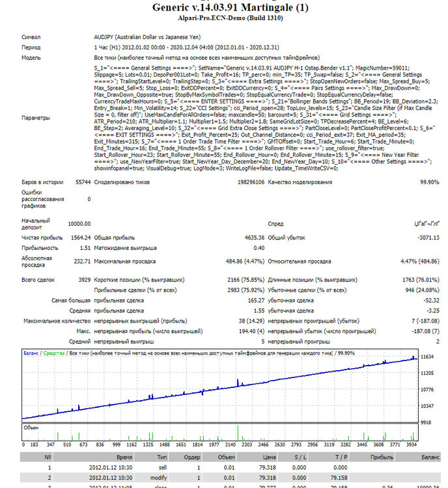Click the T/P value 79.158 in row 2
Screen dimensions: 448x488
click(x=340, y=478)
